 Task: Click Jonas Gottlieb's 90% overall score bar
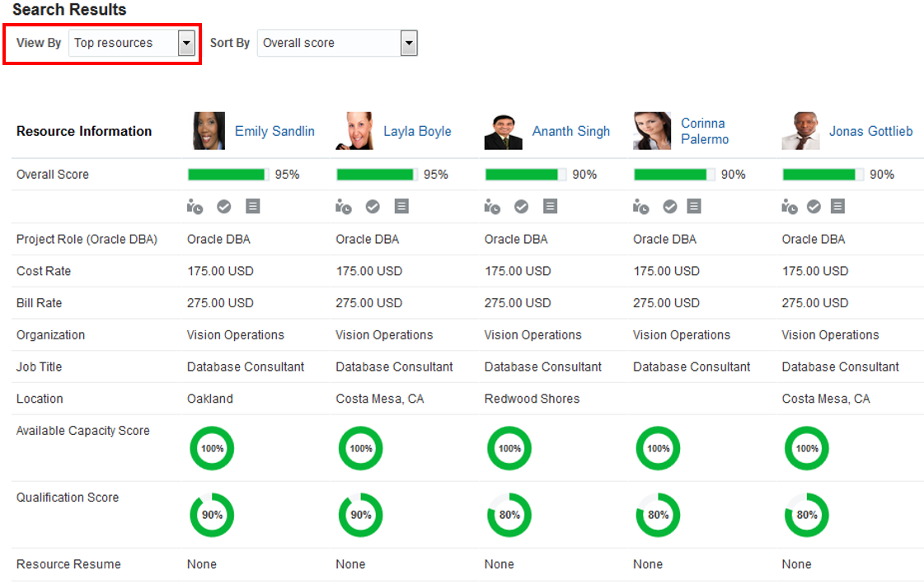coord(823,175)
